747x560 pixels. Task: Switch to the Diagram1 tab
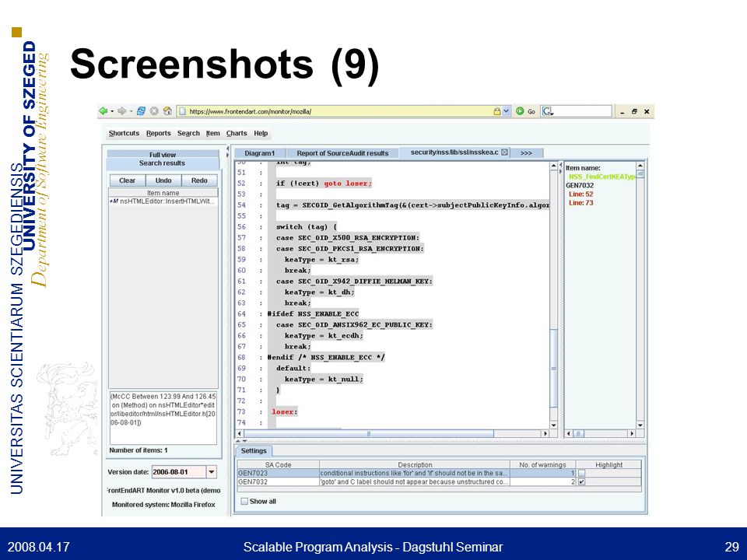click(x=260, y=153)
